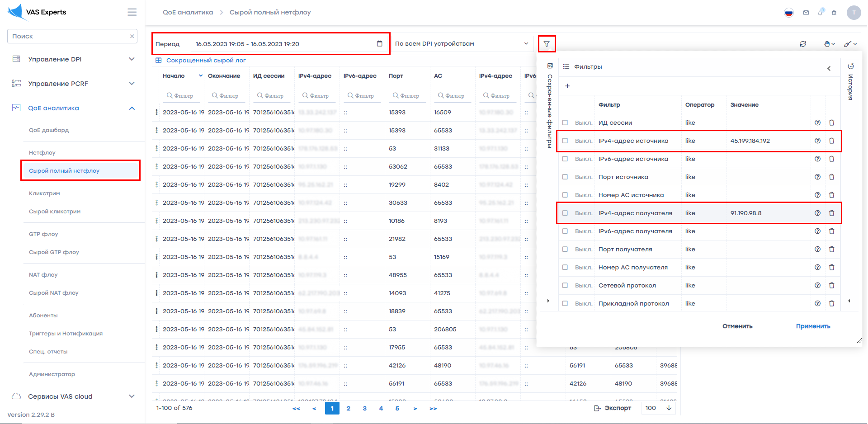Open the mail envelope icon
This screenshot has height=424, width=868.
point(806,13)
